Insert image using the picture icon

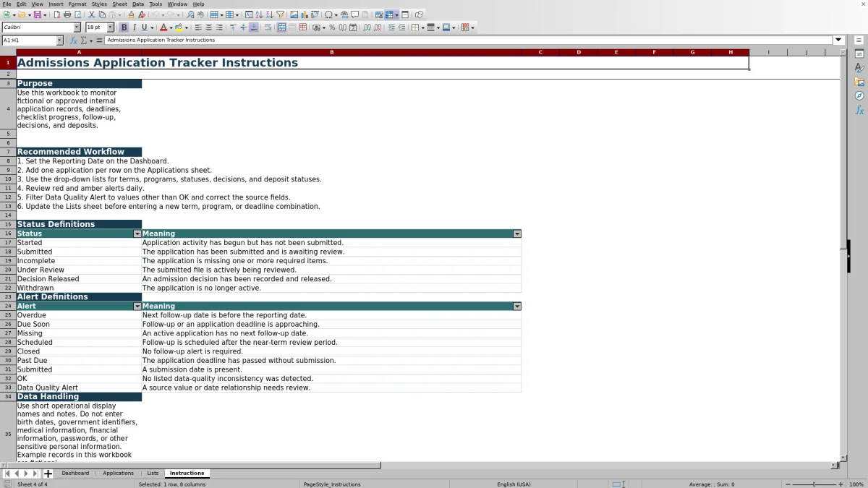(294, 14)
